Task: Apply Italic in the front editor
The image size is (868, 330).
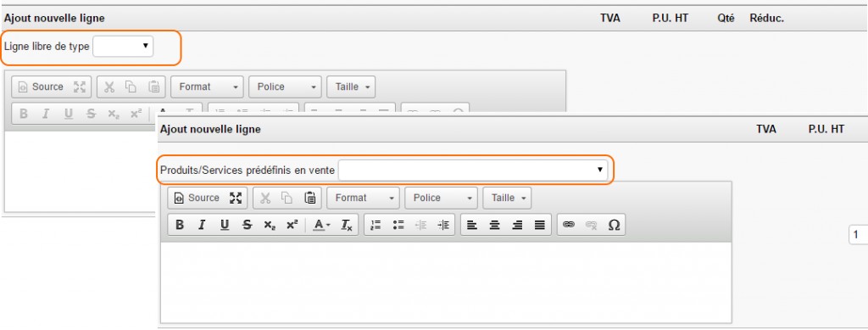Action: click(x=202, y=225)
